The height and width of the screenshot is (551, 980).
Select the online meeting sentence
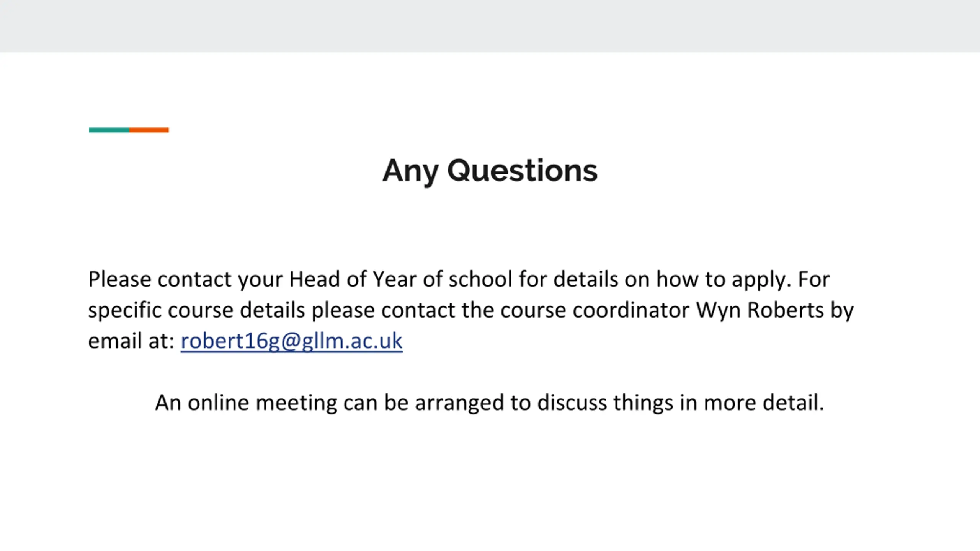[x=490, y=403]
